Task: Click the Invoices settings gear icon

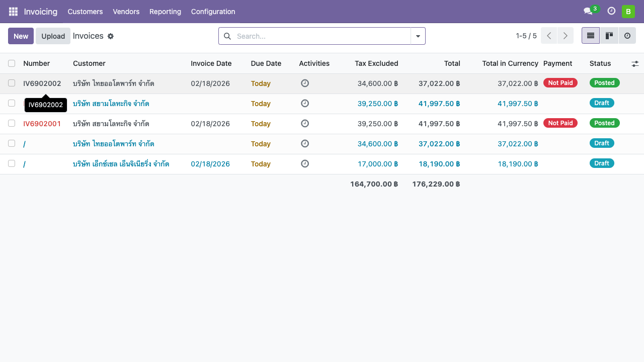Action: [111, 36]
